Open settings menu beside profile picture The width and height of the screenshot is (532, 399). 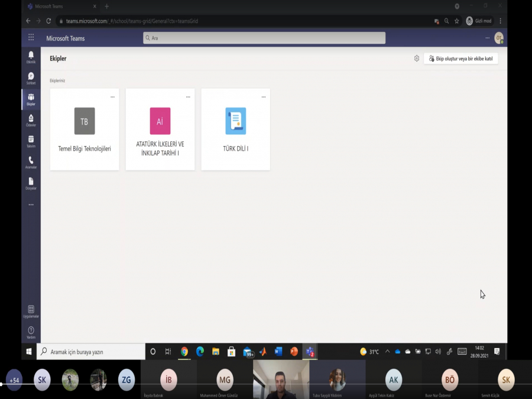tap(488, 38)
